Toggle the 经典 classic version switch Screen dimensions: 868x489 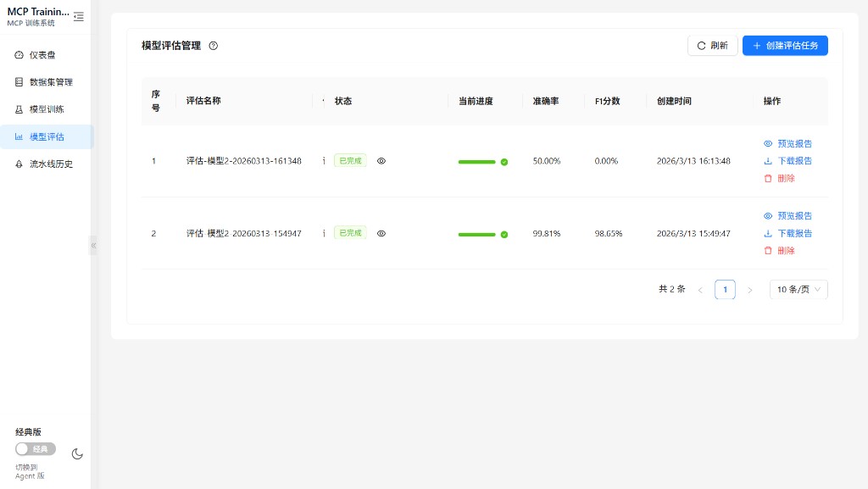(x=36, y=448)
